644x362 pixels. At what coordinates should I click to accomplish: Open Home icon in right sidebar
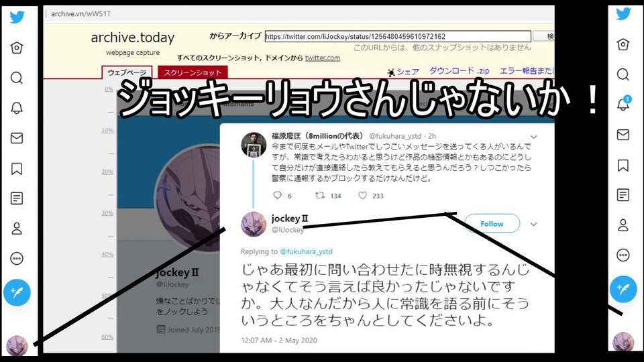tap(623, 44)
